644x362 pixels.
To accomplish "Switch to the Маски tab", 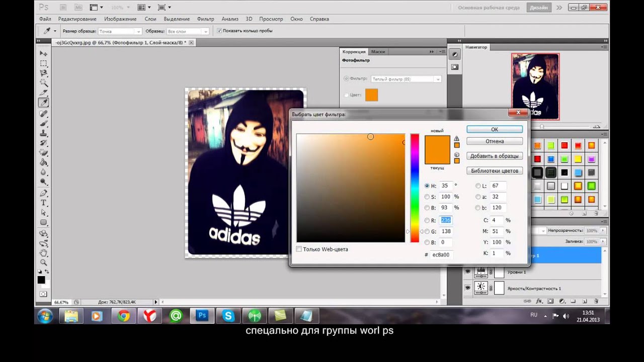I will point(378,52).
